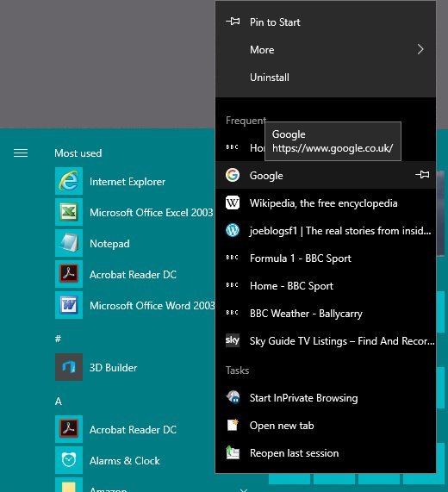Select the # letter group header
The height and width of the screenshot is (492, 448).
coord(58,339)
